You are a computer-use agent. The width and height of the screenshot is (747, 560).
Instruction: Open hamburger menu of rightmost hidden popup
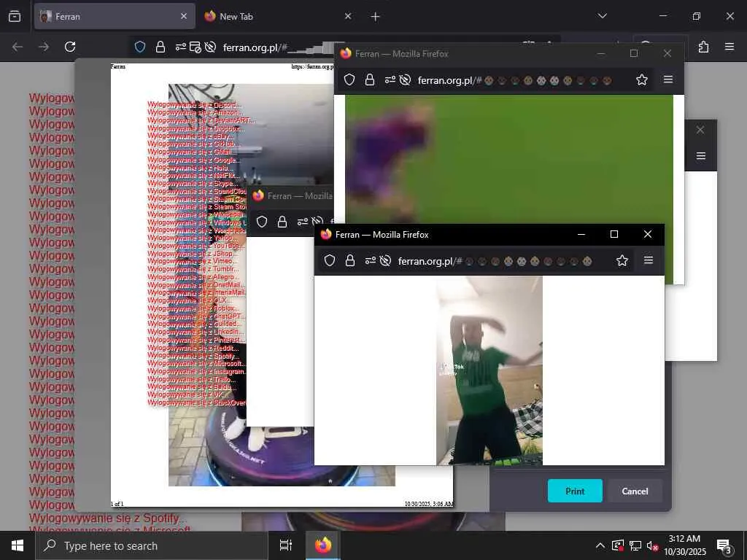point(701,156)
